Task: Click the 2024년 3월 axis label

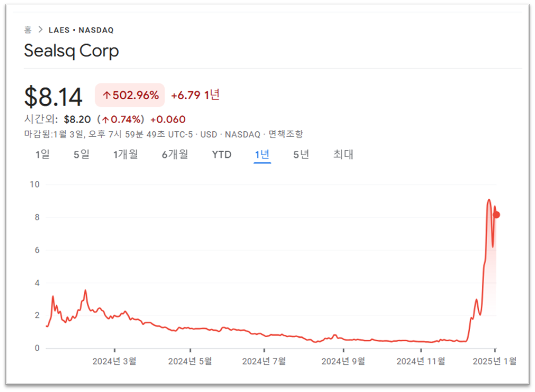Action: (114, 361)
